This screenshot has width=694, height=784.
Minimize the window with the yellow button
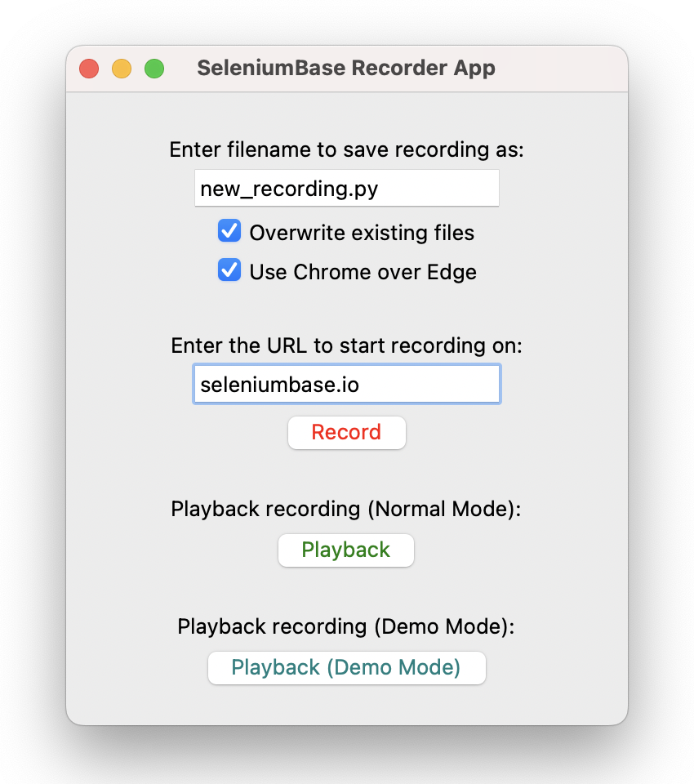coord(122,69)
